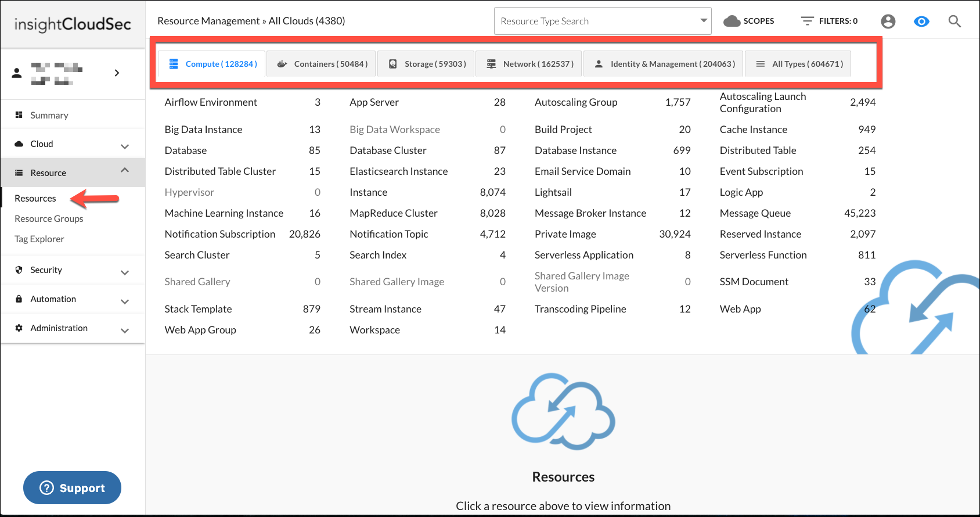Select Message Queue resource type

tap(755, 213)
